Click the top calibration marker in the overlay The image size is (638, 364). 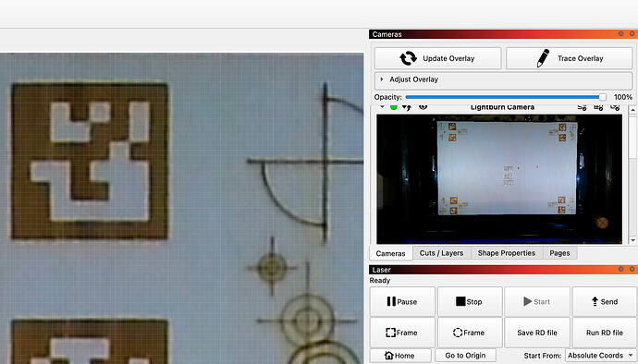[x=90, y=161]
